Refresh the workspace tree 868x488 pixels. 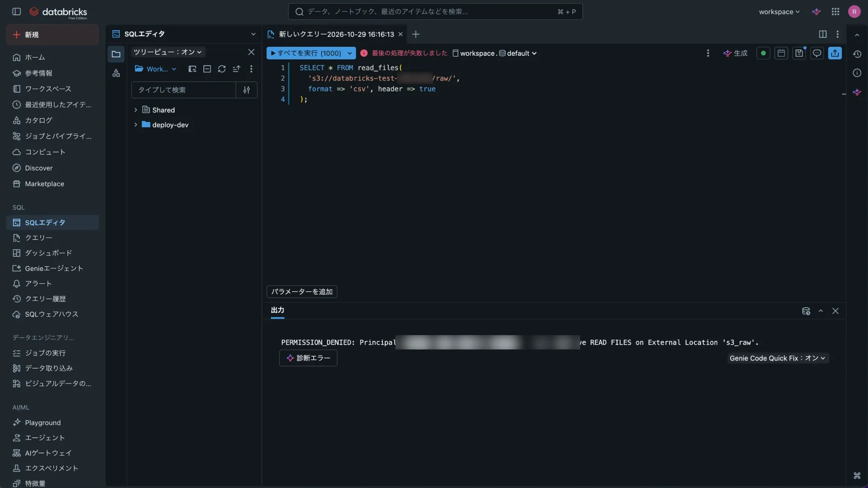(222, 69)
